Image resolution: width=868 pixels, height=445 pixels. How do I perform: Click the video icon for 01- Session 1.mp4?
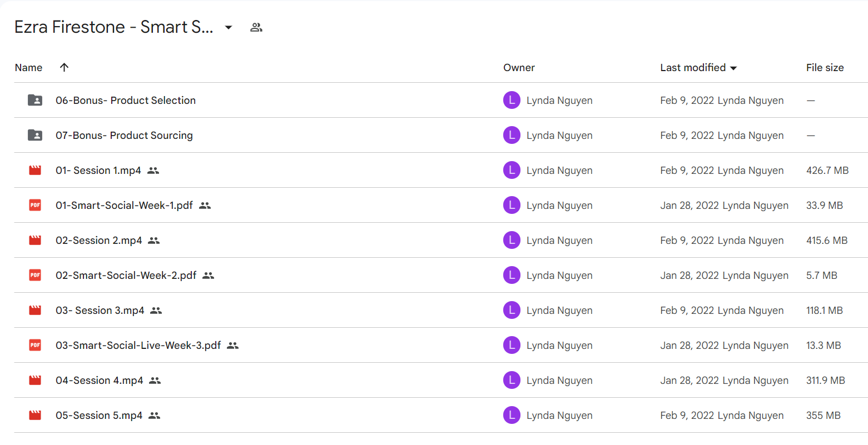pos(35,170)
